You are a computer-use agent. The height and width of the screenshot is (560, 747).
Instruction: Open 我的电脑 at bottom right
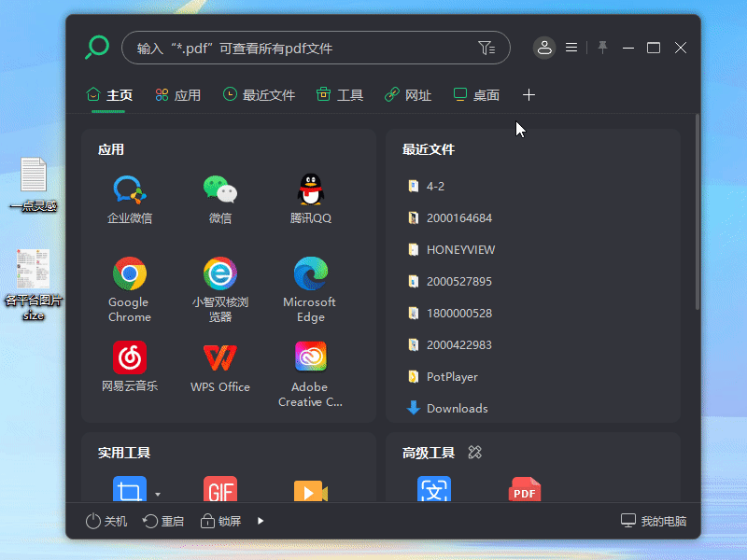click(654, 521)
